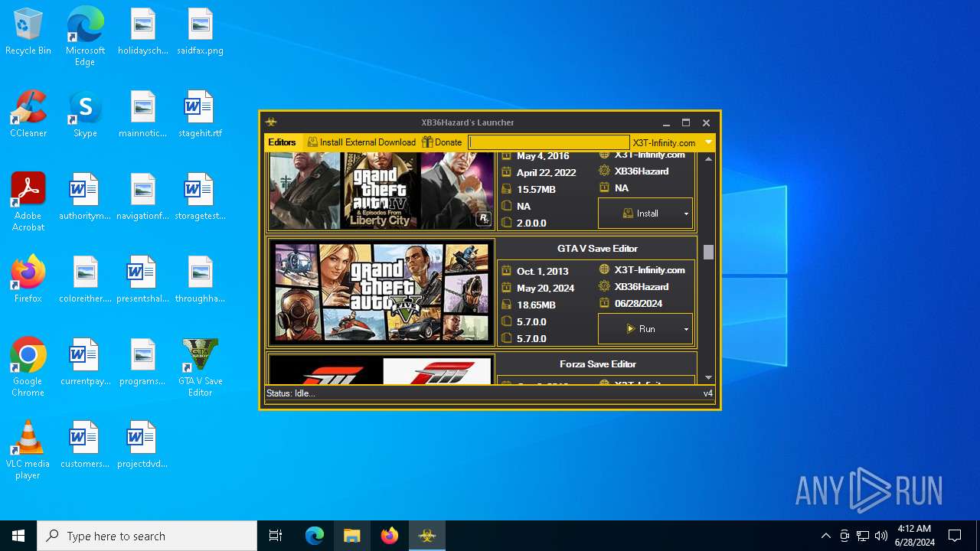Image resolution: width=980 pixels, height=551 pixels.
Task: Open Skype desktop shortcut
Action: (x=85, y=115)
